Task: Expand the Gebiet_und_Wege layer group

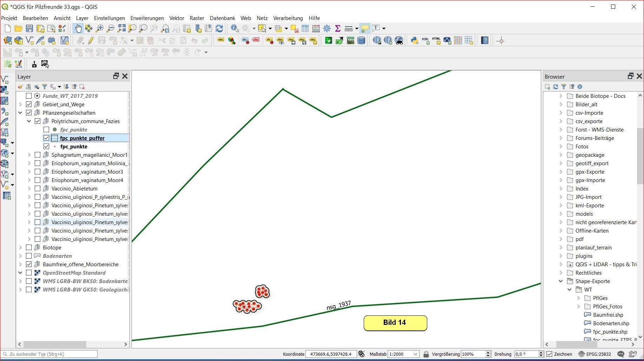Action: (x=20, y=104)
